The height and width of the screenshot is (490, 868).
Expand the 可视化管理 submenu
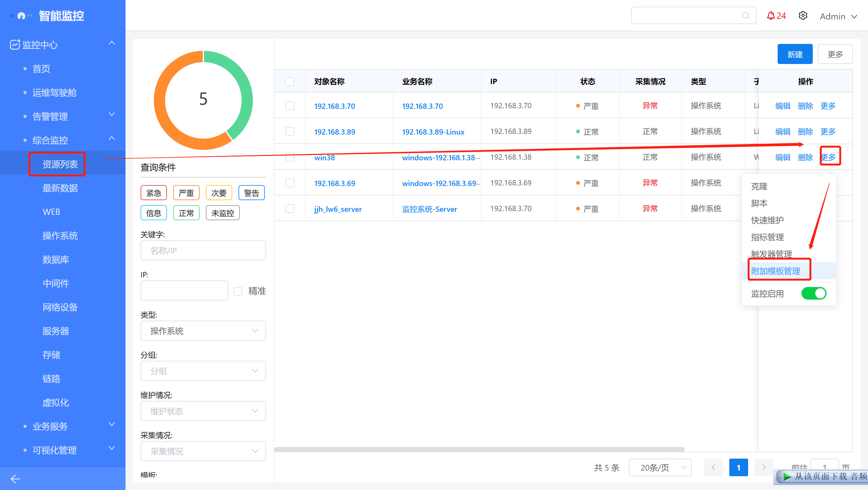pyautogui.click(x=112, y=448)
